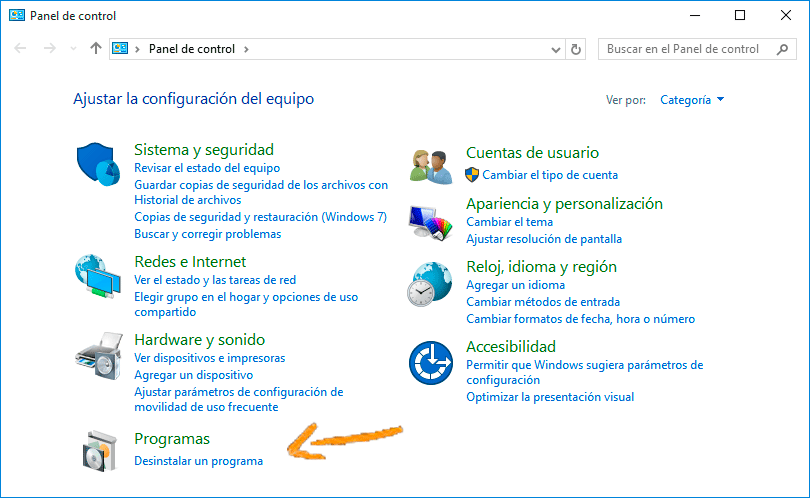This screenshot has width=810, height=498.
Task: Click the Apariencia y personalización monitor icon
Action: tap(432, 222)
